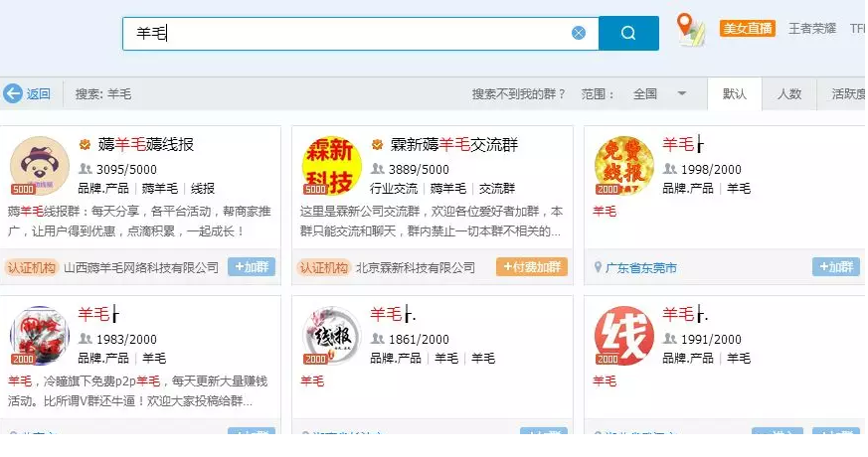
Task: Click the member count 3889/5000
Action: [x=419, y=169]
